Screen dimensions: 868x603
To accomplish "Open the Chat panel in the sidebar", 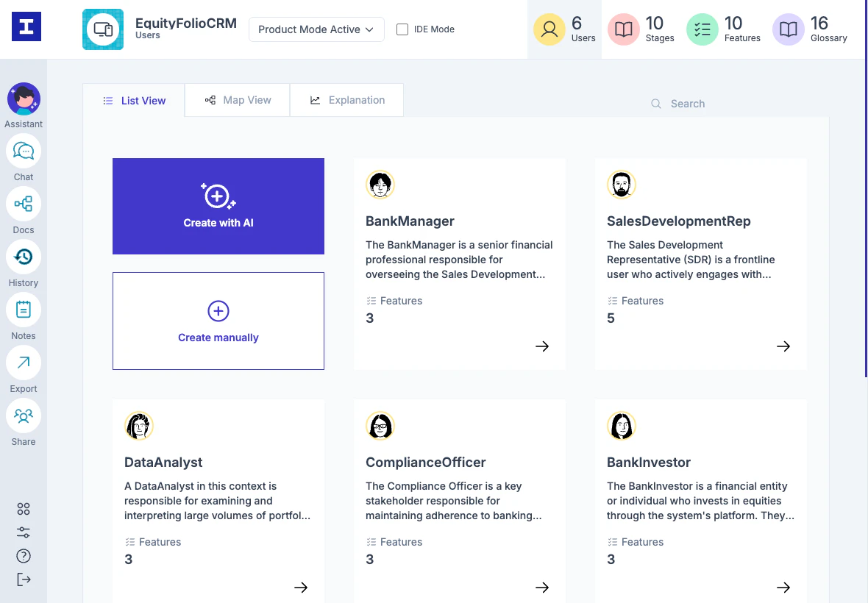I will (24, 151).
